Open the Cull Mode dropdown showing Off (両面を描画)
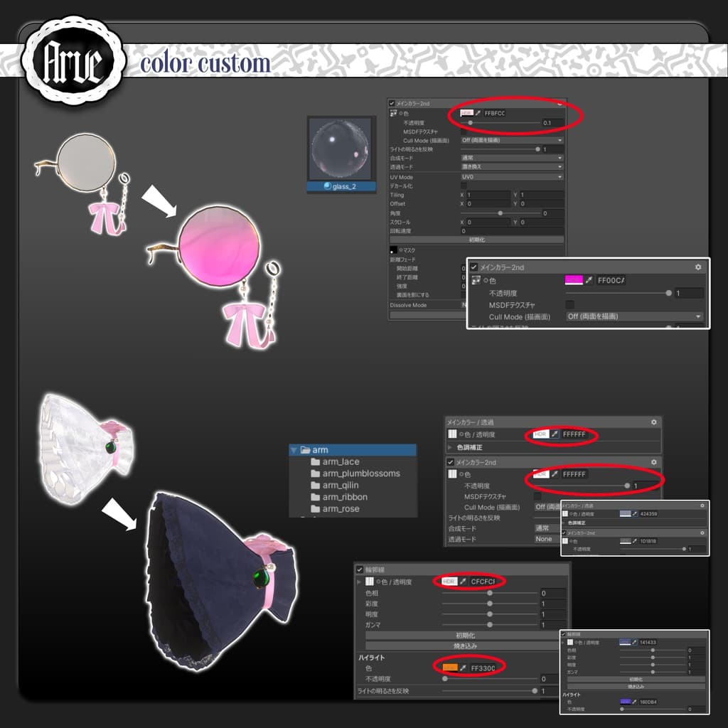 pyautogui.click(x=634, y=316)
